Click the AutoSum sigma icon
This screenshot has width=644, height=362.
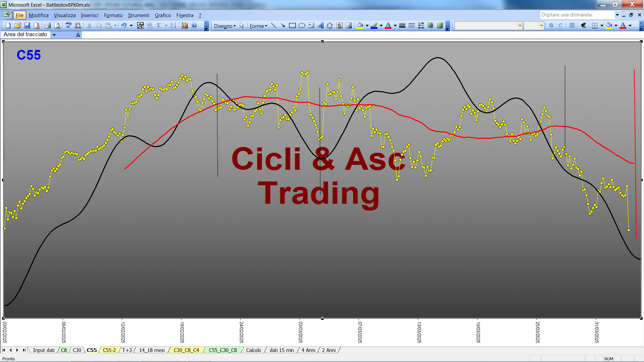pyautogui.click(x=159, y=25)
